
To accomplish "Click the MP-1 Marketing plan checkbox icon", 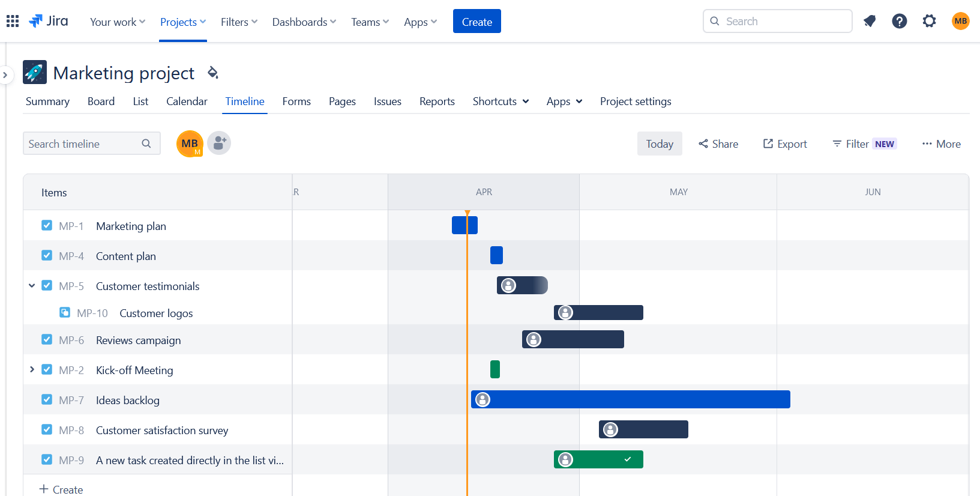I will coord(47,226).
